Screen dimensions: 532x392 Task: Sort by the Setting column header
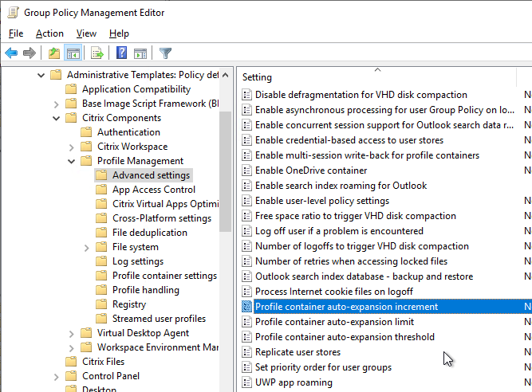[x=376, y=77]
